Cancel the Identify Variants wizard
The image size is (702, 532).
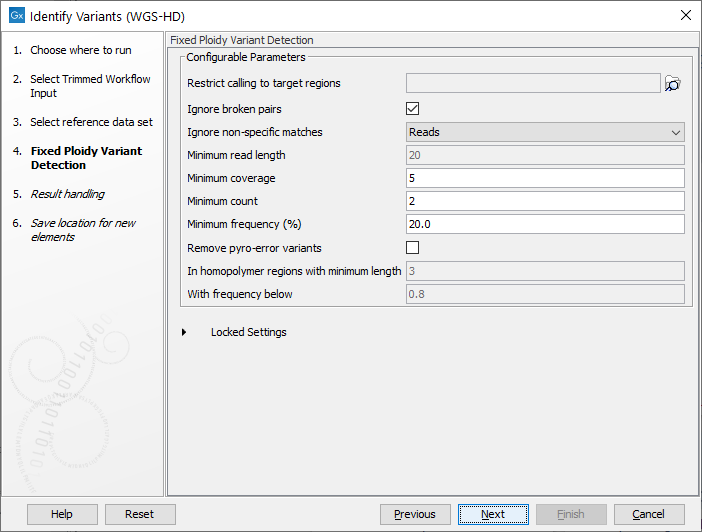pos(649,514)
